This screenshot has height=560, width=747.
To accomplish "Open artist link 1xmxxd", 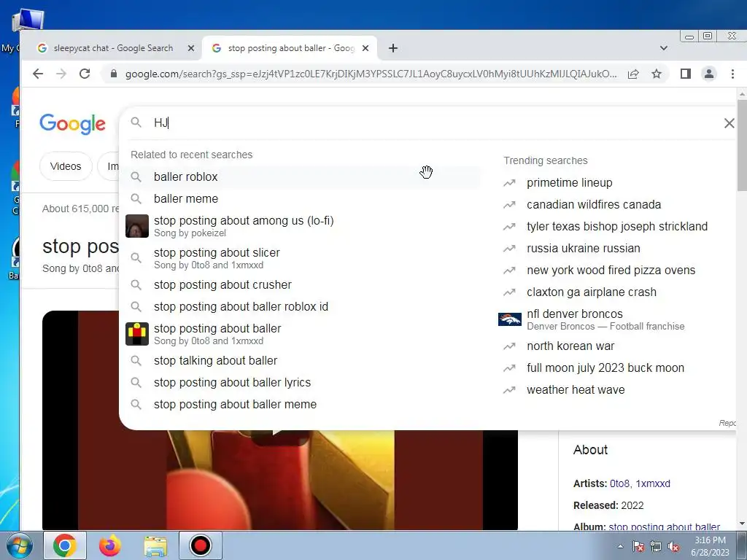I will pyautogui.click(x=653, y=483).
